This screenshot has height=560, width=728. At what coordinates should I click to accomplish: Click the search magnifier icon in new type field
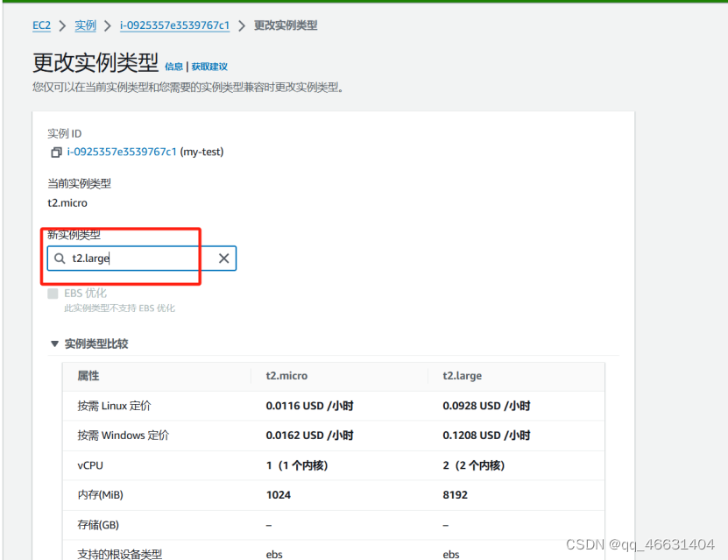(60, 259)
